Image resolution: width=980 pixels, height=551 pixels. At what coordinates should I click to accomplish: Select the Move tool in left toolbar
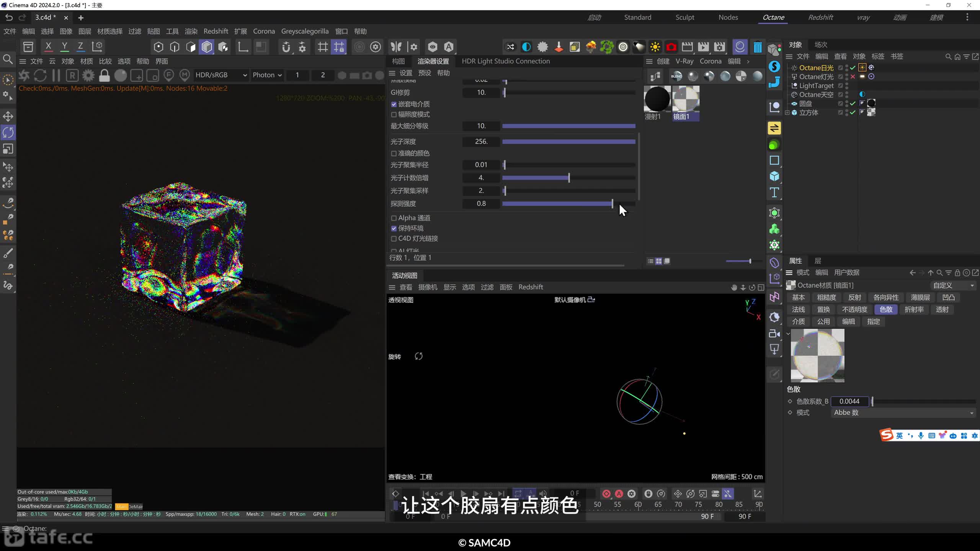pyautogui.click(x=8, y=116)
